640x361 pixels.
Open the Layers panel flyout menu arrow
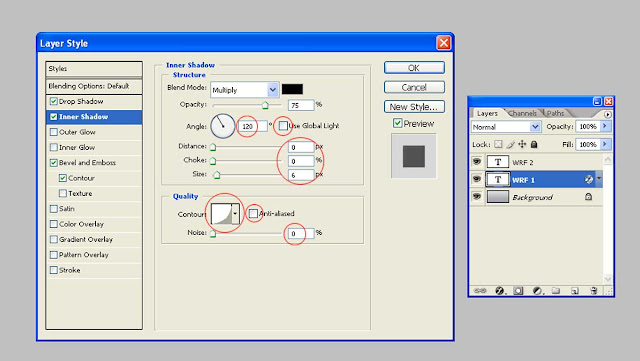[608, 114]
